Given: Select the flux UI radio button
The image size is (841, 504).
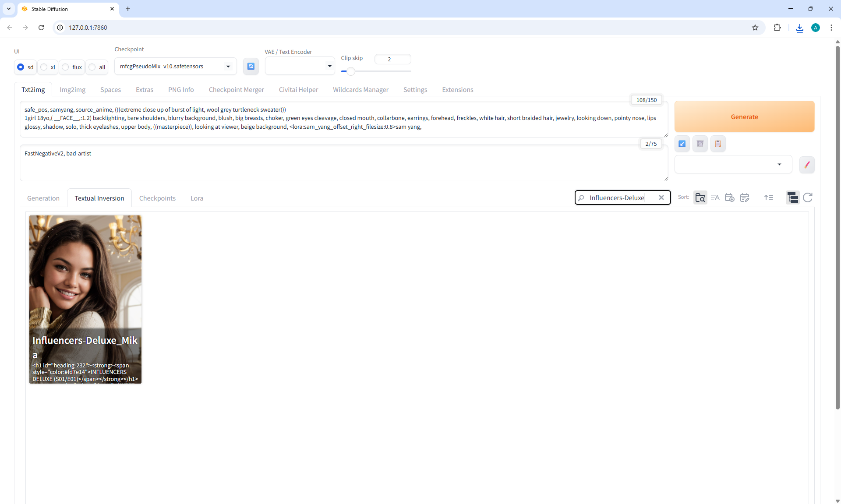Looking at the screenshot, I should pyautogui.click(x=66, y=67).
